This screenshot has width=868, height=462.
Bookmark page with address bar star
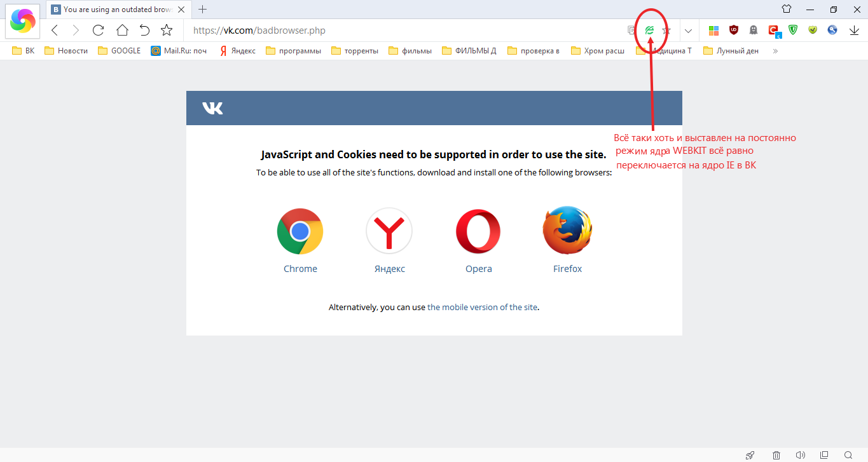pyautogui.click(x=666, y=30)
